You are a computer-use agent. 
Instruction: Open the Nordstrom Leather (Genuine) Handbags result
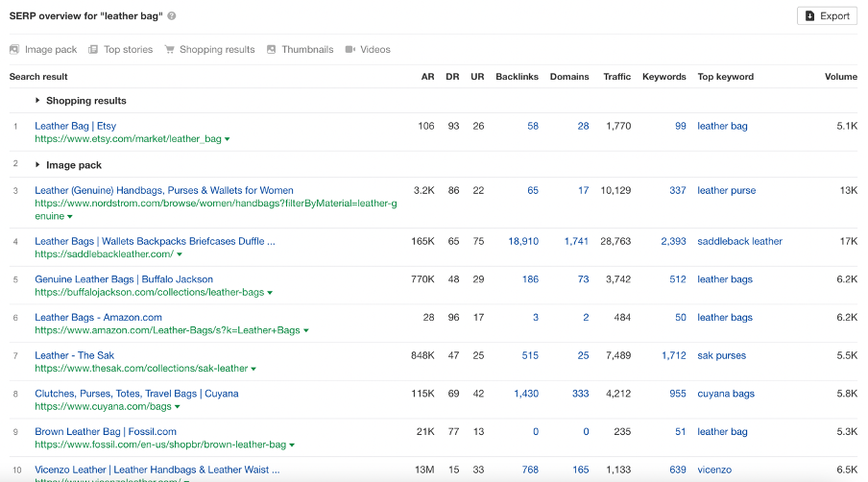click(164, 190)
